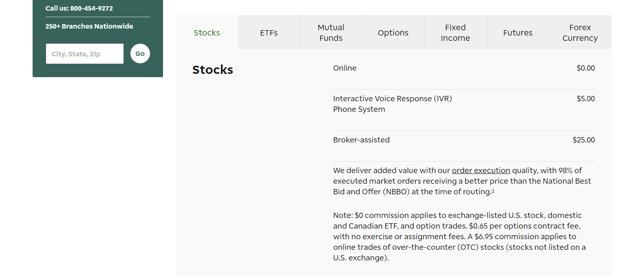
Task: Click the Go branch search button
Action: tap(140, 53)
